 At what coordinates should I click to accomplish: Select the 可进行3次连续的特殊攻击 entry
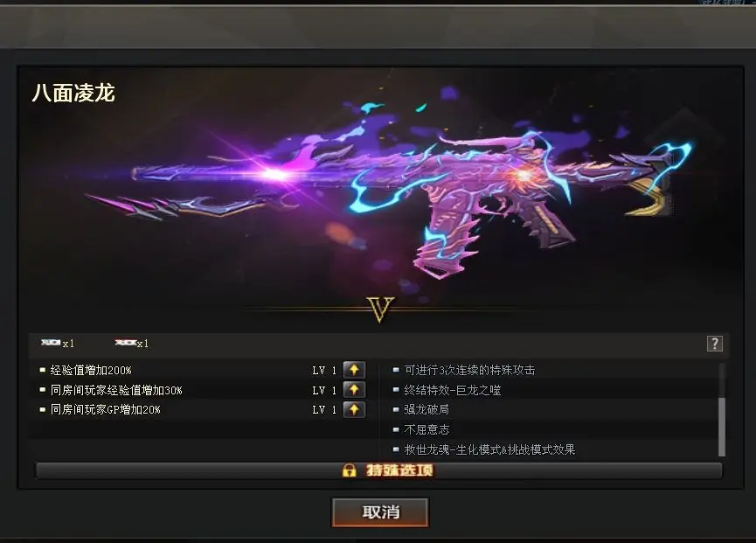(469, 370)
